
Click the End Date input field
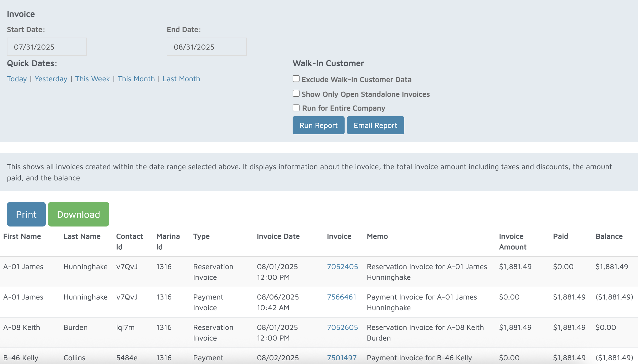pos(207,47)
